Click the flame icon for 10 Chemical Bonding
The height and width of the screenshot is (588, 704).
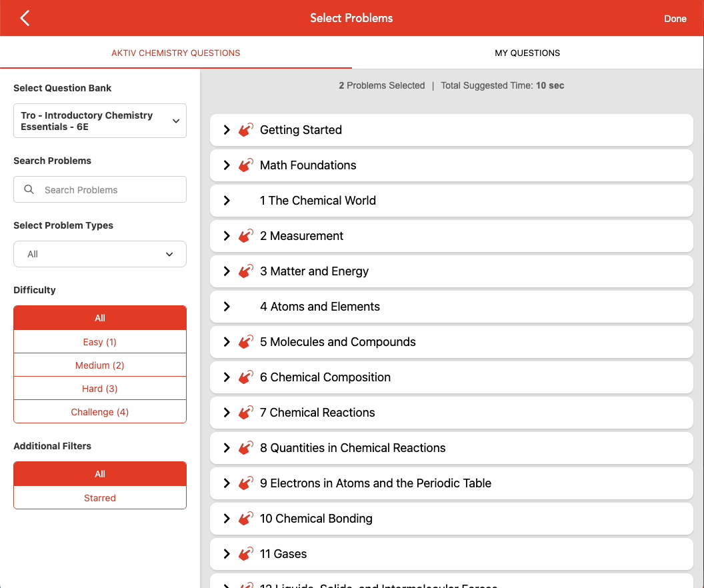[x=245, y=518]
